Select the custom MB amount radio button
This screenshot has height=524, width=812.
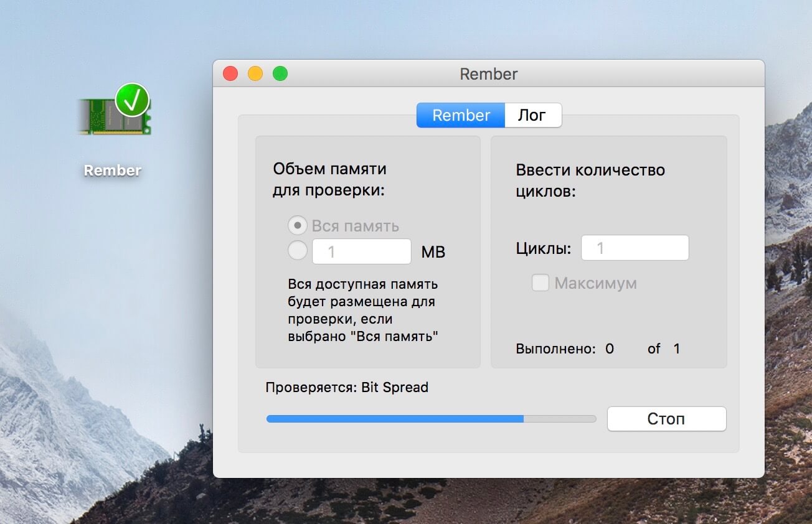[298, 251]
